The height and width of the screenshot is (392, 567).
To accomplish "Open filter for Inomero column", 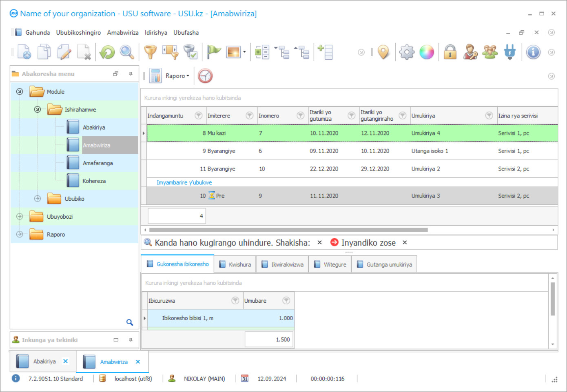I will click(x=301, y=116).
